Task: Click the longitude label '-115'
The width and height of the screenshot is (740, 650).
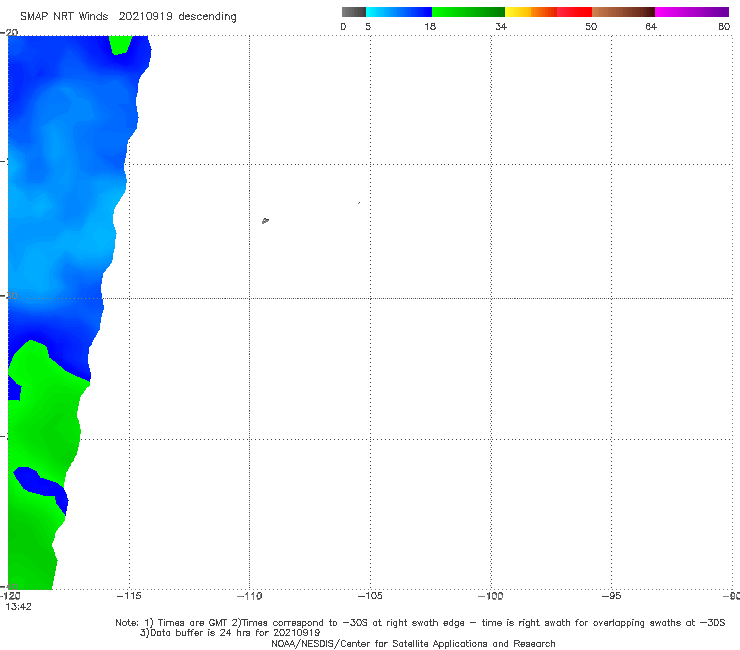Action: coord(129,596)
